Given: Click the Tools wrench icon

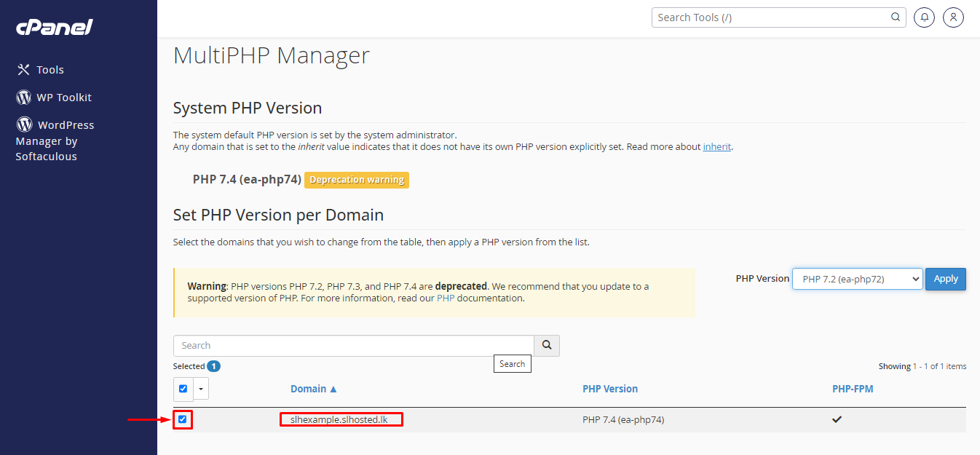Looking at the screenshot, I should (23, 70).
